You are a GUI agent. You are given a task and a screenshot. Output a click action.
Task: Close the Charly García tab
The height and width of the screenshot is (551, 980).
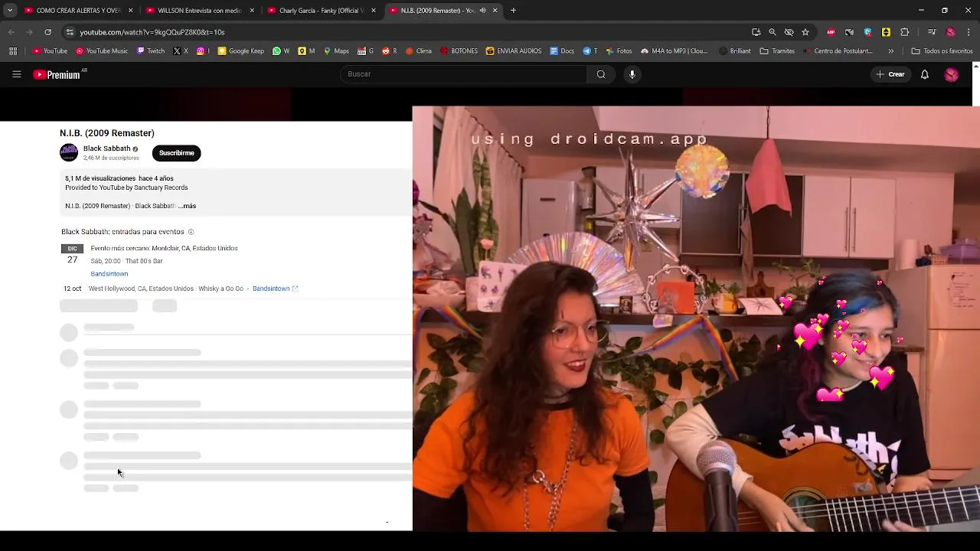pos(374,11)
